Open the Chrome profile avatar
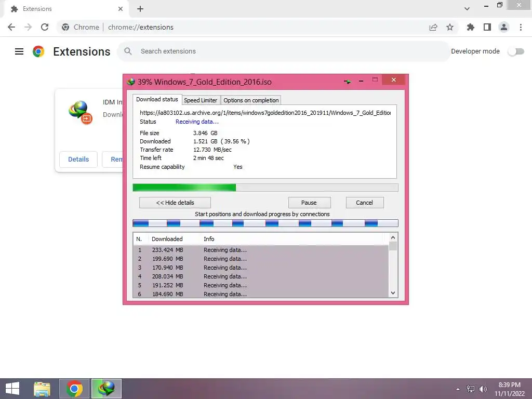The width and height of the screenshot is (532, 399). tap(504, 27)
